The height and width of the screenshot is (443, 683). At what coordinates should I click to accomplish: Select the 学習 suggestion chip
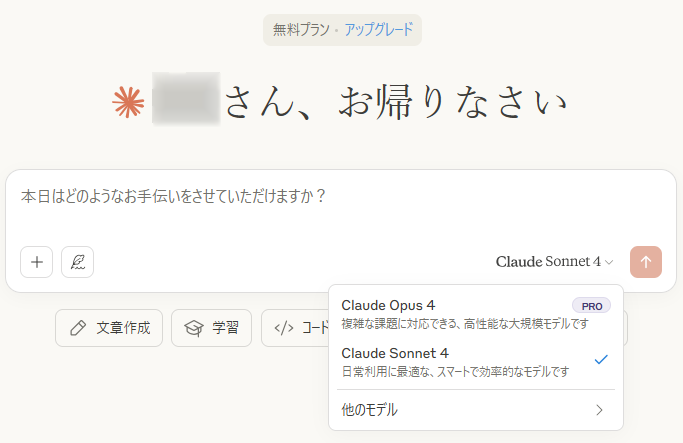[211, 328]
